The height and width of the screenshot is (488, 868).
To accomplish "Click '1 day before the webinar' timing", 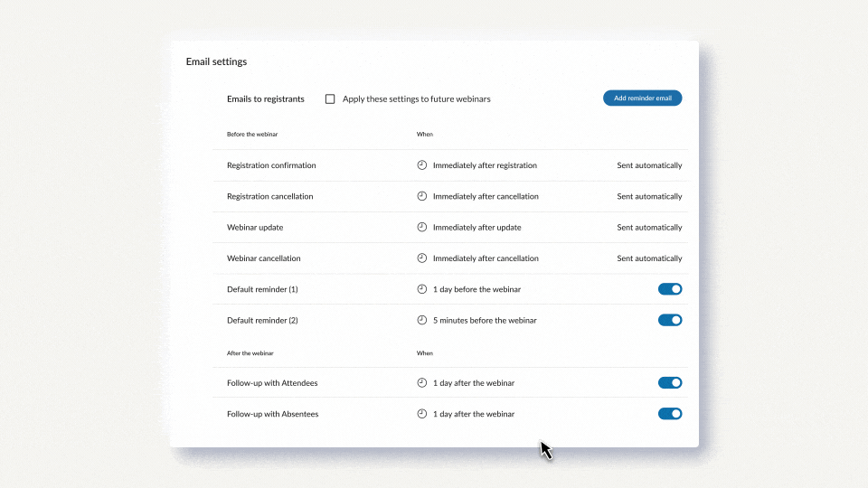I will coord(476,289).
